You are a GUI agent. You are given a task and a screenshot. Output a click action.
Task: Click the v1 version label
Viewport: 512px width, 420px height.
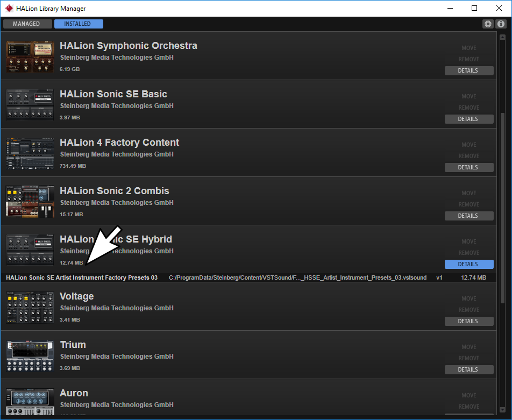point(439,277)
